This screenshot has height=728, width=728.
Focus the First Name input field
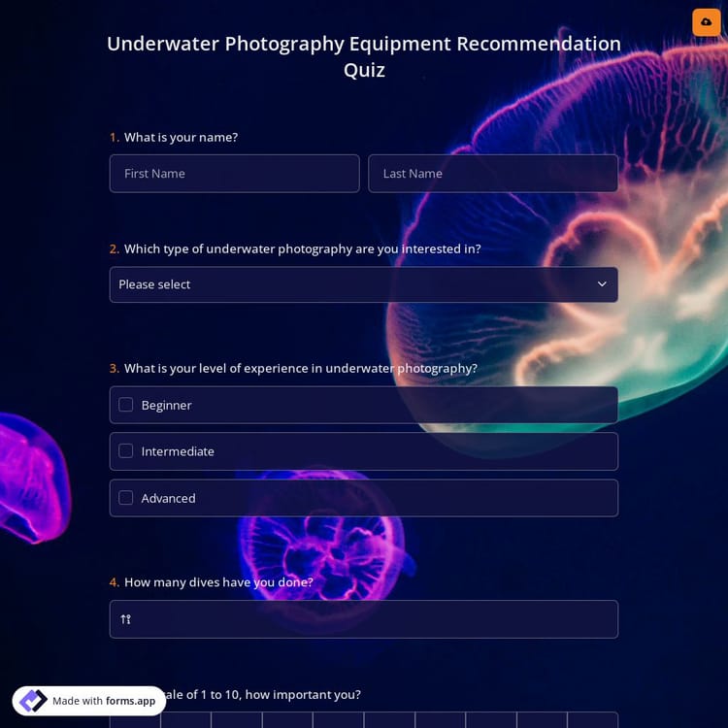(234, 174)
